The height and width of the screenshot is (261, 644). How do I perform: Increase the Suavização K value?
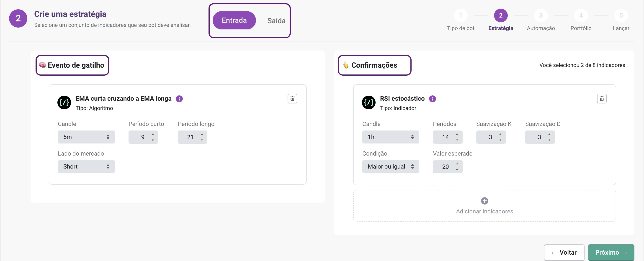click(x=500, y=134)
